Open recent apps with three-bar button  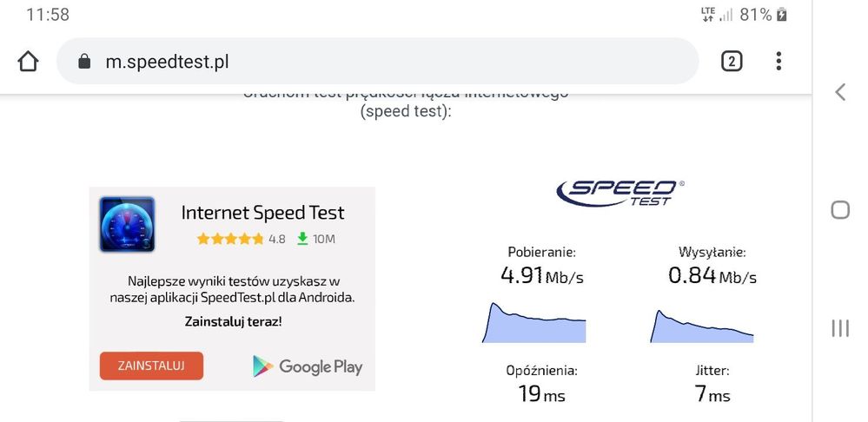click(839, 327)
